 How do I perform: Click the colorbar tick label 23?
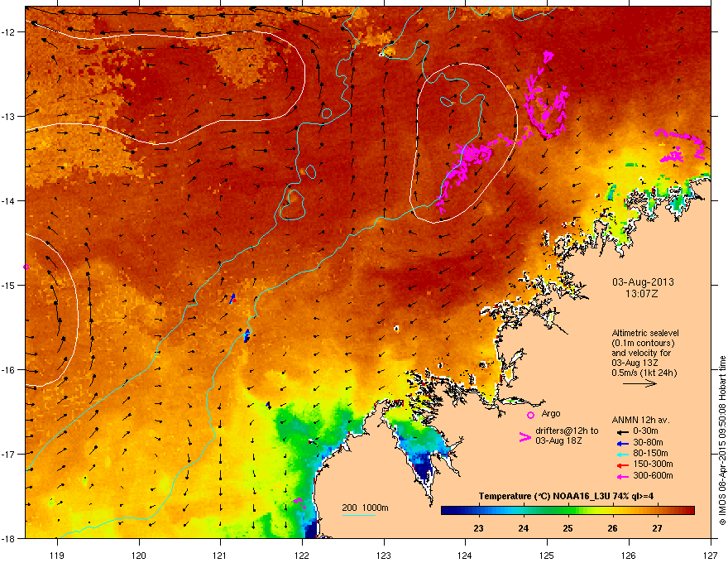(479, 528)
